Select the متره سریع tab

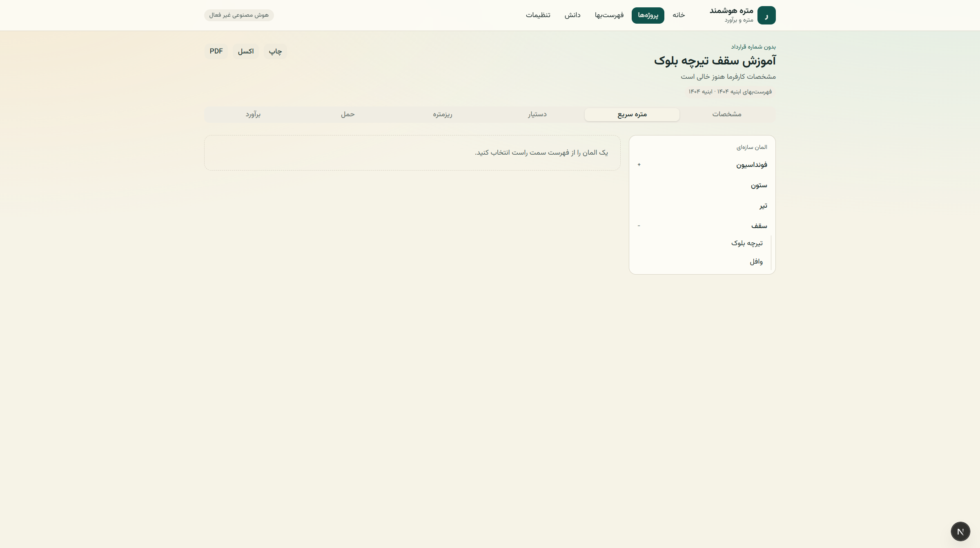pyautogui.click(x=632, y=114)
